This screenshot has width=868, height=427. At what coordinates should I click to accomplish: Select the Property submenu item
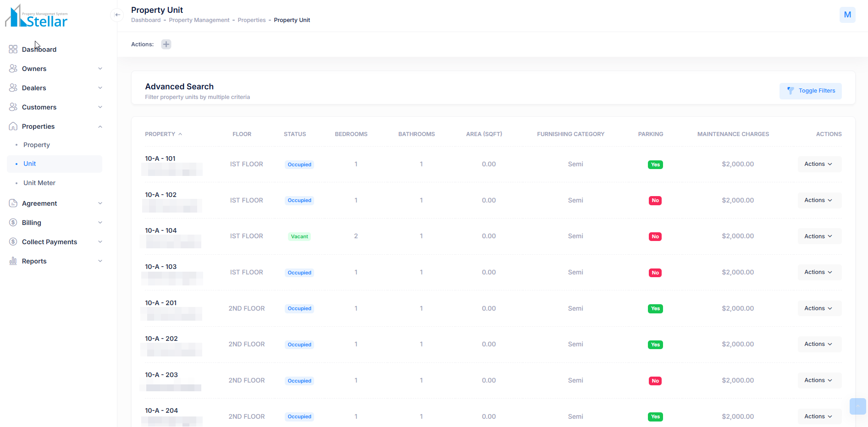point(37,145)
